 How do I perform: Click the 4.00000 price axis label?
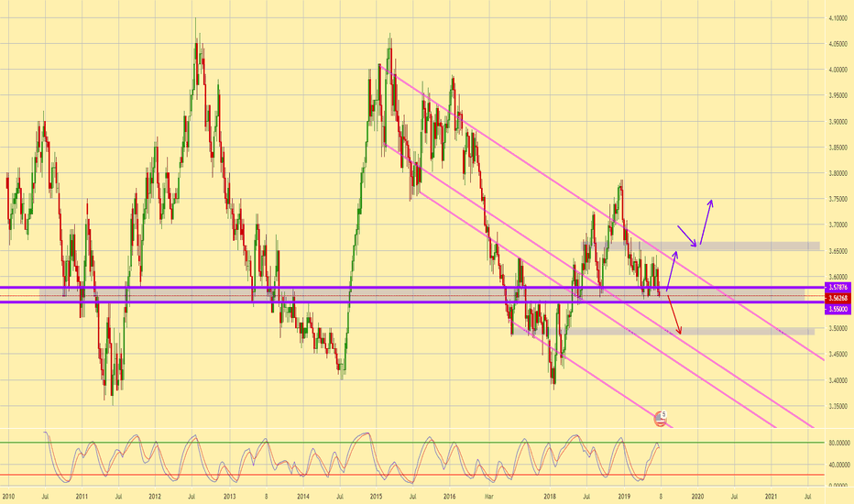coord(838,70)
